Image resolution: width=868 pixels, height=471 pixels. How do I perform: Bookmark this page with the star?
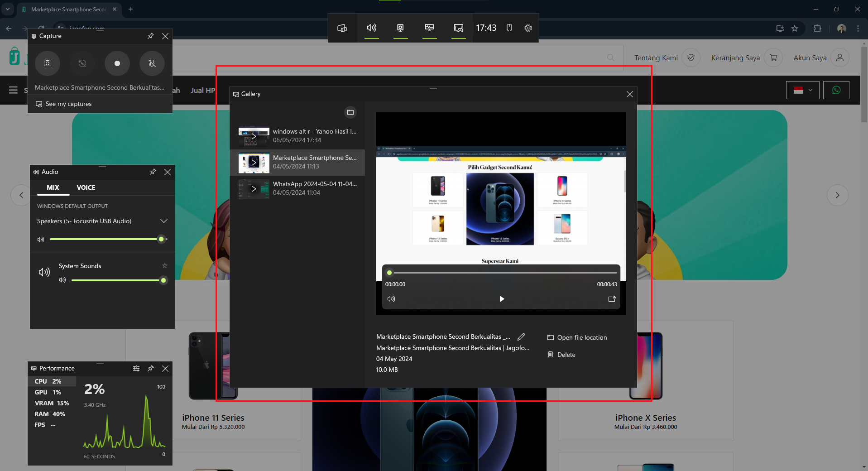pyautogui.click(x=795, y=28)
